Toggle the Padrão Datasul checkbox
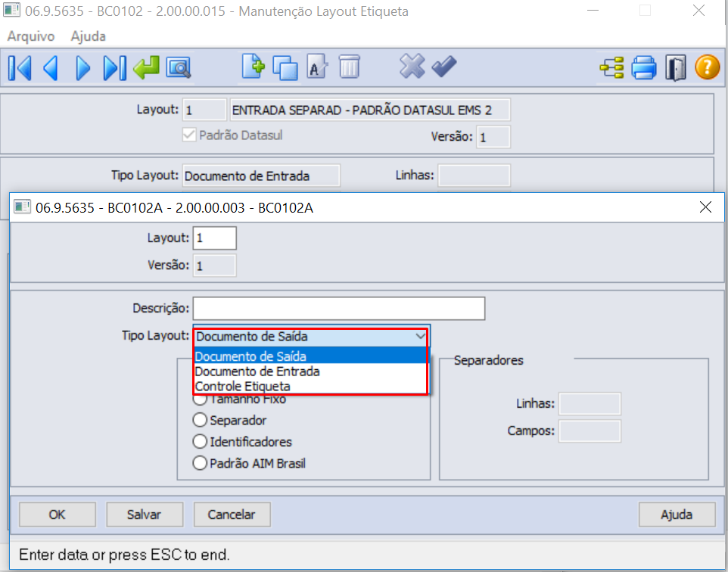Viewport: 728px width, 572px height. click(189, 135)
